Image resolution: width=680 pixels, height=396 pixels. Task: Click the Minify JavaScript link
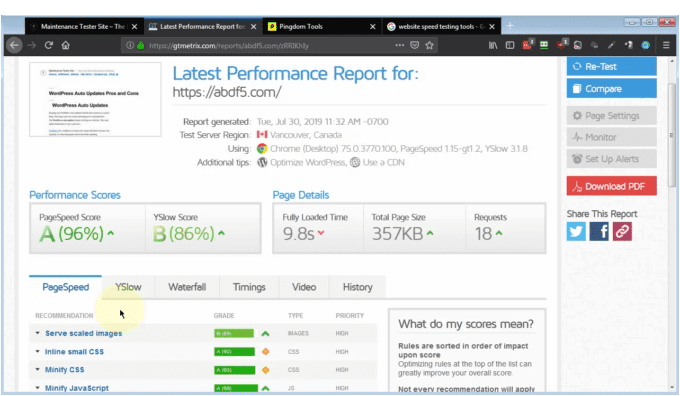pyautogui.click(x=77, y=388)
